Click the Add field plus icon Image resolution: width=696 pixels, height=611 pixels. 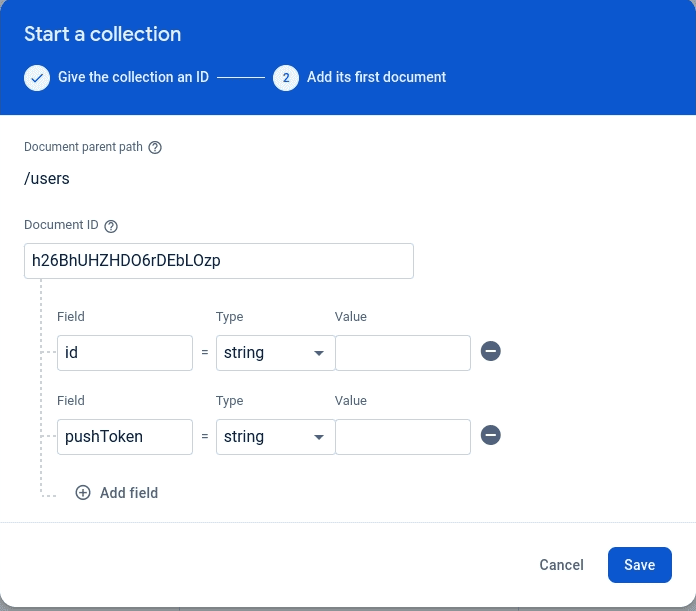point(83,493)
